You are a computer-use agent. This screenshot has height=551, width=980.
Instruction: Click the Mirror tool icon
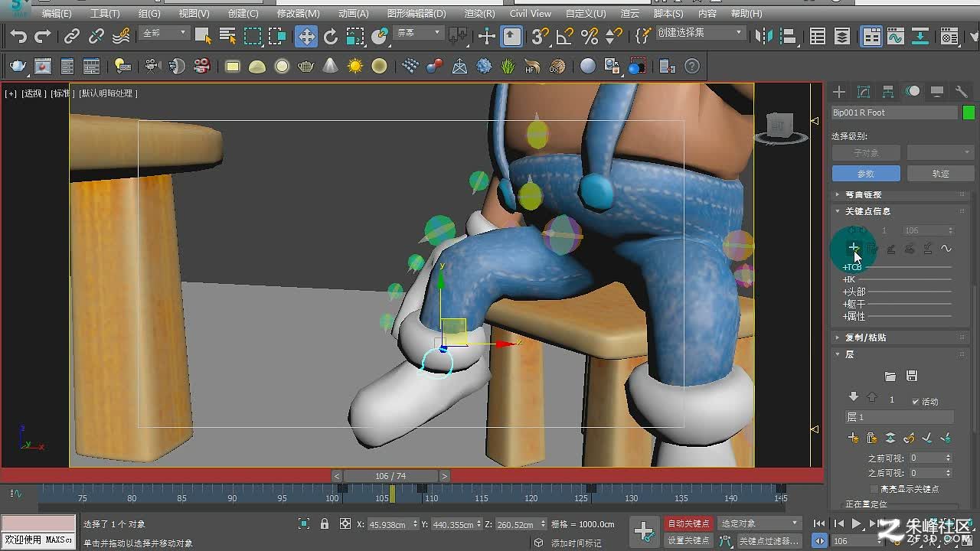[764, 36]
